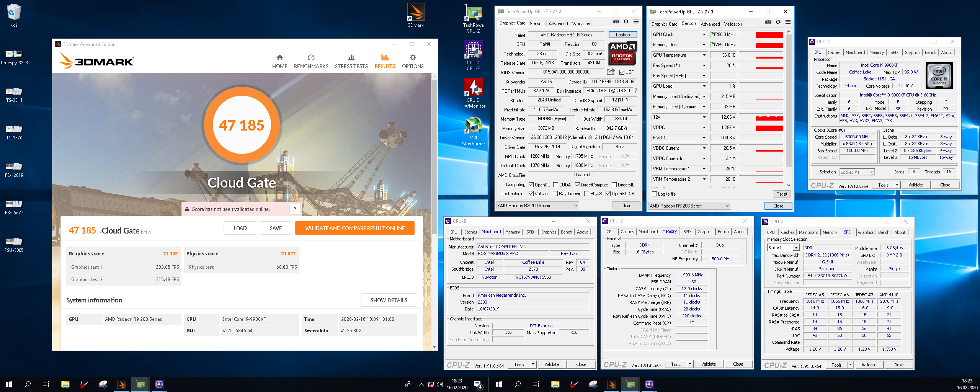Open About tab in CPU-Z SPD window
980x392 pixels.
point(900,232)
